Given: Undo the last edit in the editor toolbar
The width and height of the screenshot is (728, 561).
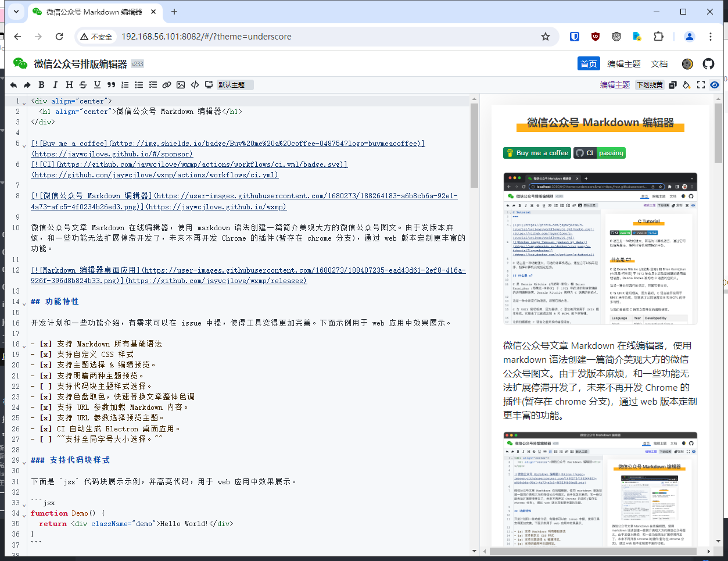Looking at the screenshot, I should [x=13, y=85].
